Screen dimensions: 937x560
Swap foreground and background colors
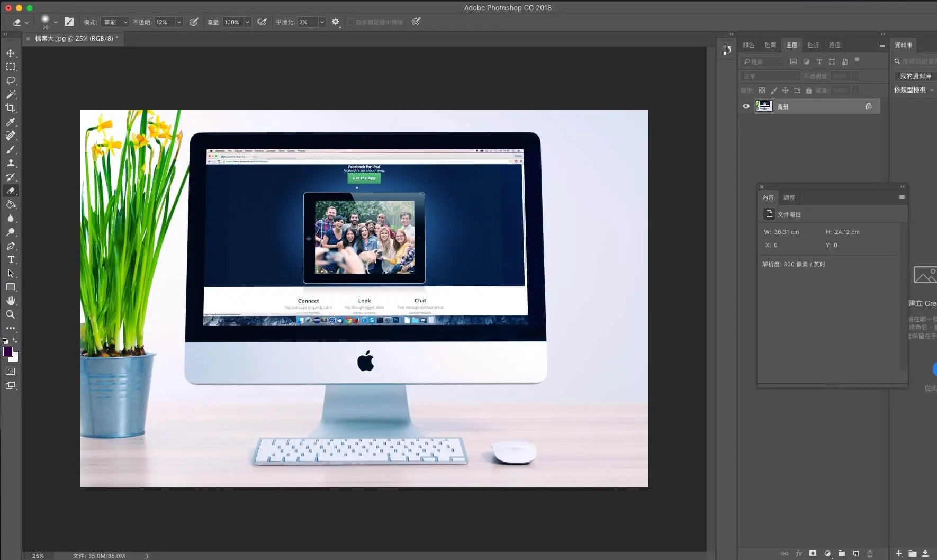pos(15,340)
